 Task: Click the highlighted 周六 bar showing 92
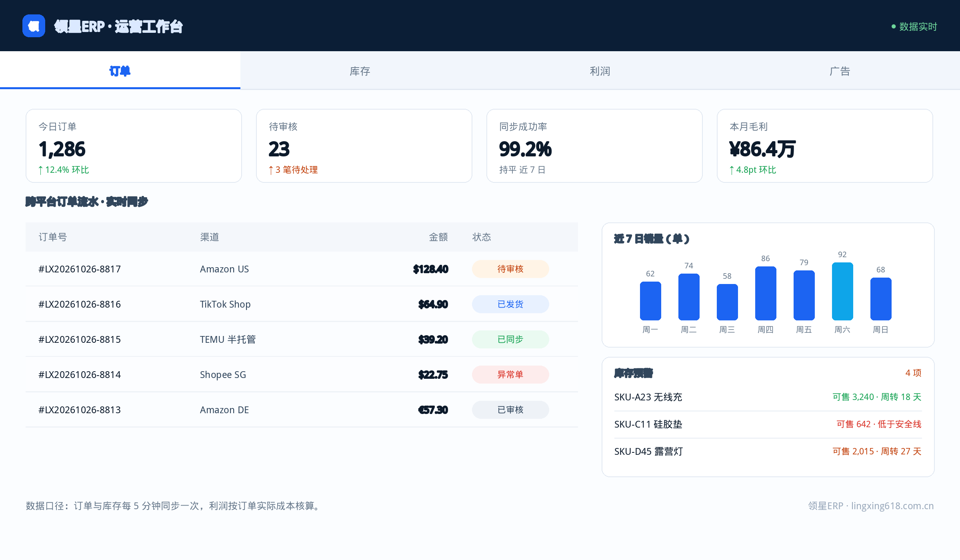click(x=842, y=291)
